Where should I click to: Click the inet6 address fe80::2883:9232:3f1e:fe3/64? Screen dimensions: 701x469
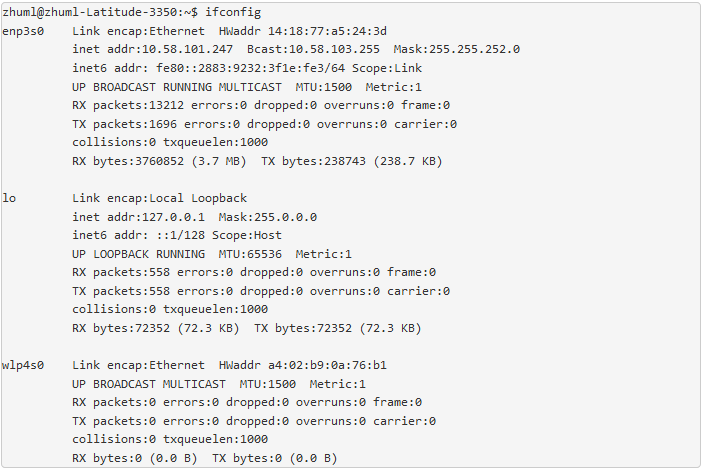[x=250, y=68]
